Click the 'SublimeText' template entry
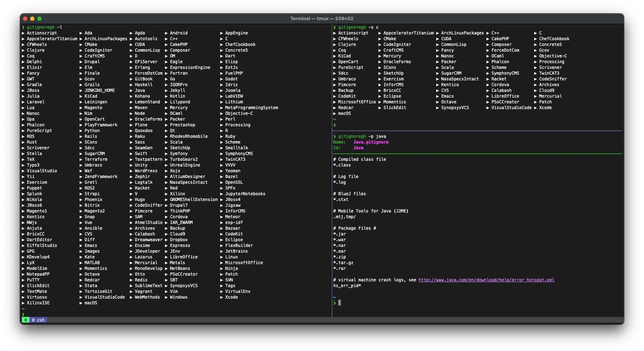 point(149,286)
